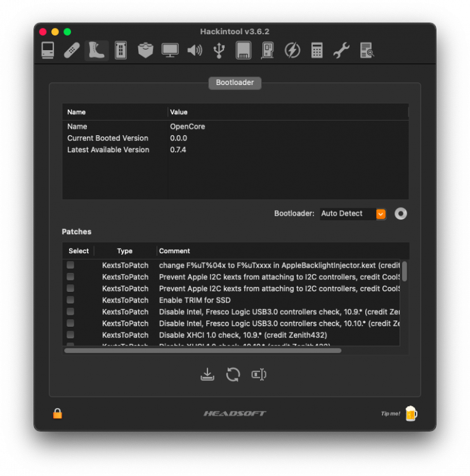Click the rename text-cursor icon below patches
Image resolution: width=470 pixels, height=476 pixels.
(x=259, y=374)
